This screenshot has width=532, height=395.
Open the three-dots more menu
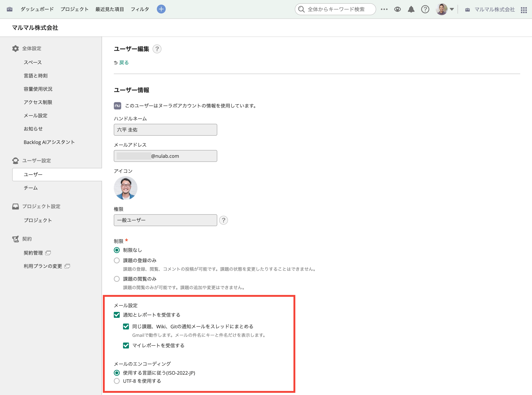(x=384, y=9)
